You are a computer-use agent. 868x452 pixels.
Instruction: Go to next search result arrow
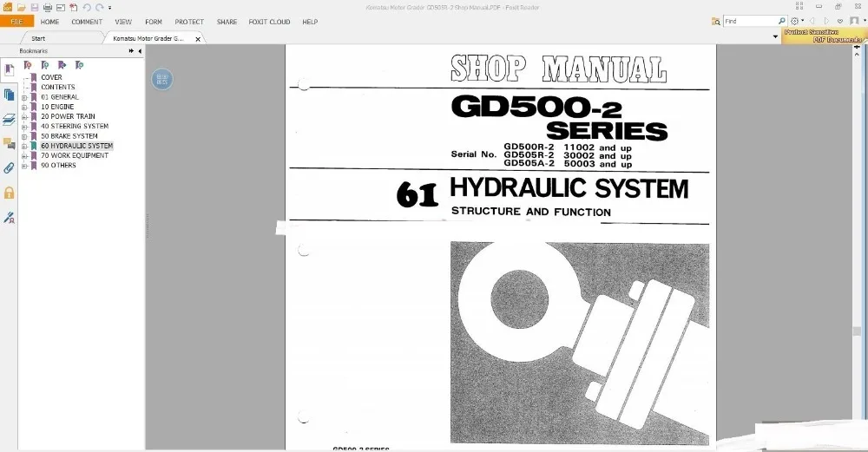coord(826,21)
